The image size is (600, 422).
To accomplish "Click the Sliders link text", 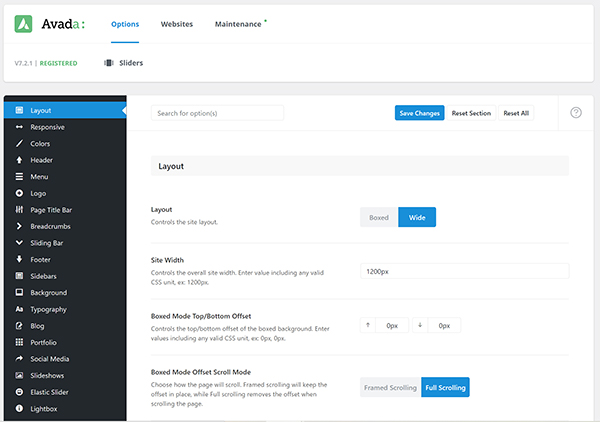I will pos(131,63).
